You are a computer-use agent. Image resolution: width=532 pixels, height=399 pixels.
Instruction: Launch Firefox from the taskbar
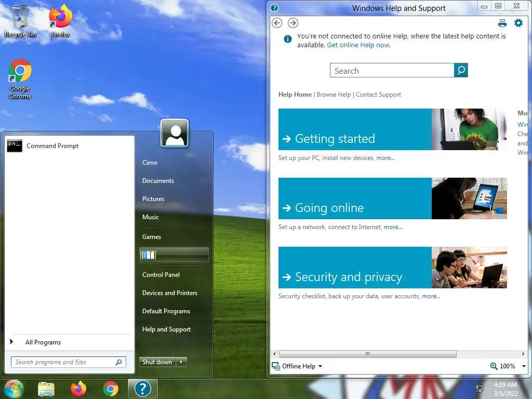click(x=78, y=389)
